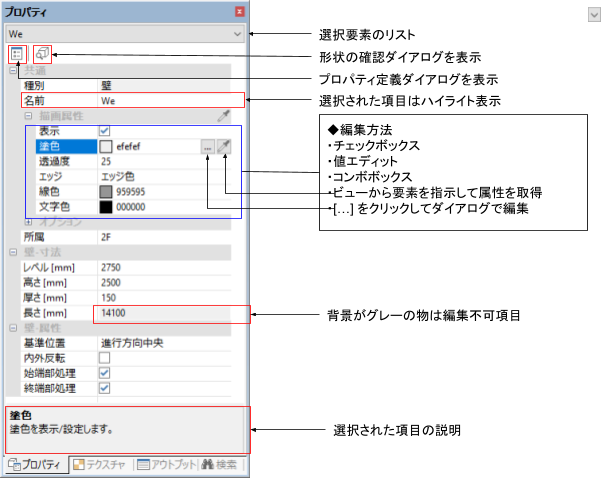The image size is (601, 478).
Task: Collapse the 描画属性 section
Action: (x=29, y=116)
